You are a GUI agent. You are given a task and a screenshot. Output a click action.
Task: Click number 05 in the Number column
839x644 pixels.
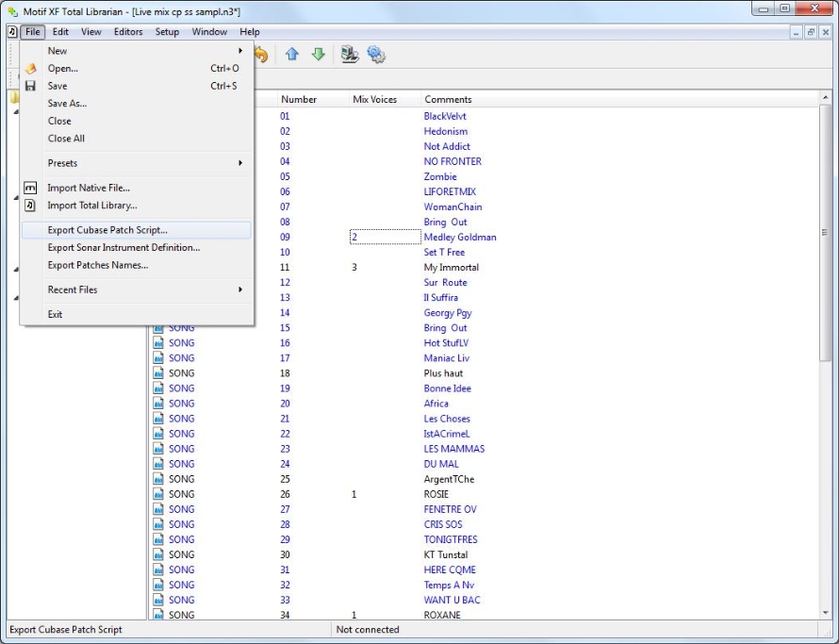tap(285, 176)
